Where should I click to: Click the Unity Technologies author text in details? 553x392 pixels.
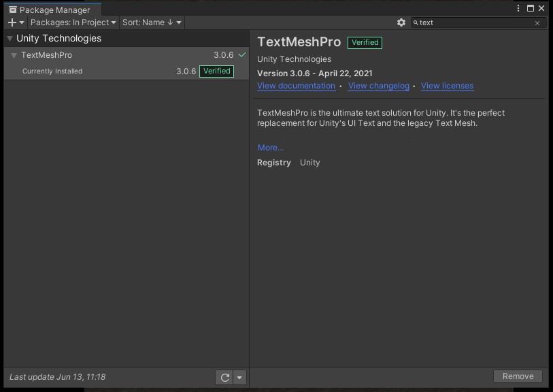(x=294, y=59)
